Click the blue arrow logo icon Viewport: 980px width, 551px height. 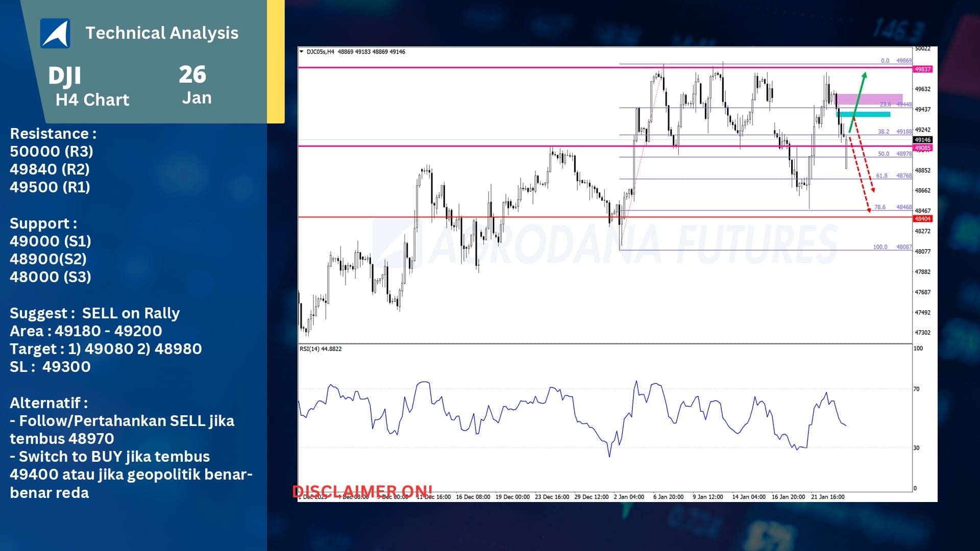[55, 33]
